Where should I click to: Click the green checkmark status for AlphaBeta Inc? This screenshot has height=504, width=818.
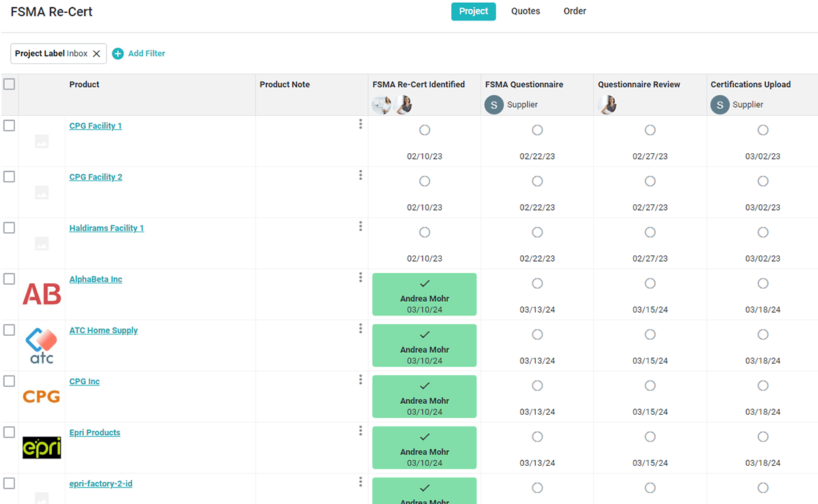tap(424, 294)
